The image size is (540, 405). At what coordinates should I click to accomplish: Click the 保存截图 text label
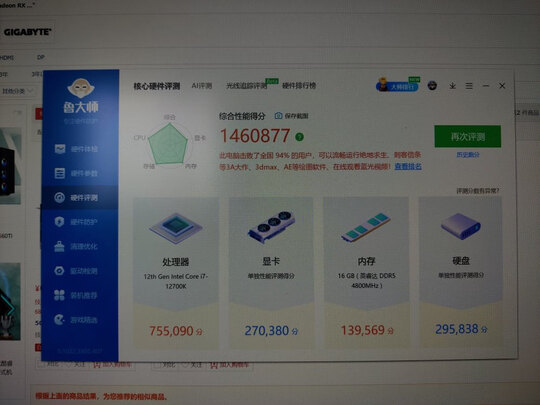click(297, 116)
